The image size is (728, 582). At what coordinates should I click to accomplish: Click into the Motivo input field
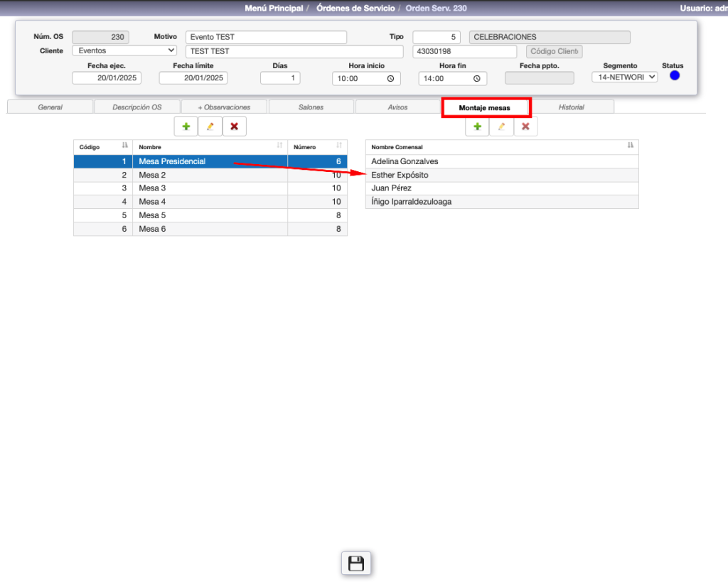tap(266, 37)
